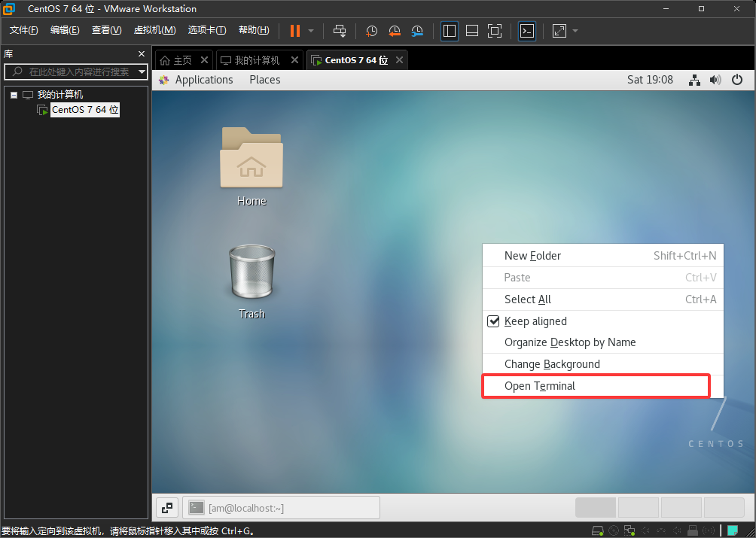Viewport: 756px width, 538px height.
Task: Click the hard disk status icon
Action: [x=597, y=531]
